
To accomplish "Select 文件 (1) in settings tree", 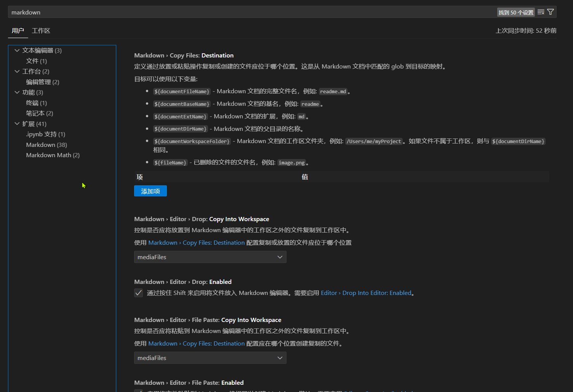I will 37,61.
